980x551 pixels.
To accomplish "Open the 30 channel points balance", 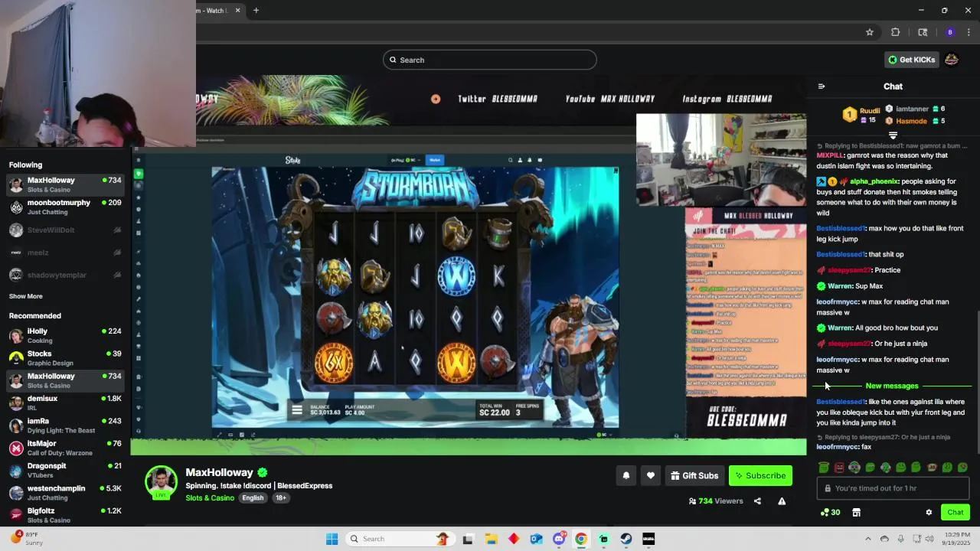I will tap(830, 513).
